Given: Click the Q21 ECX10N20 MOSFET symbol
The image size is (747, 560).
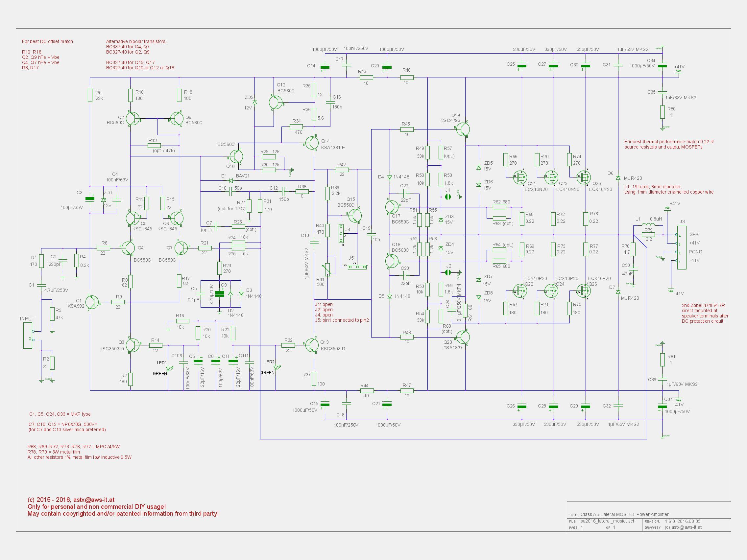Looking at the screenshot, I should (x=520, y=177).
